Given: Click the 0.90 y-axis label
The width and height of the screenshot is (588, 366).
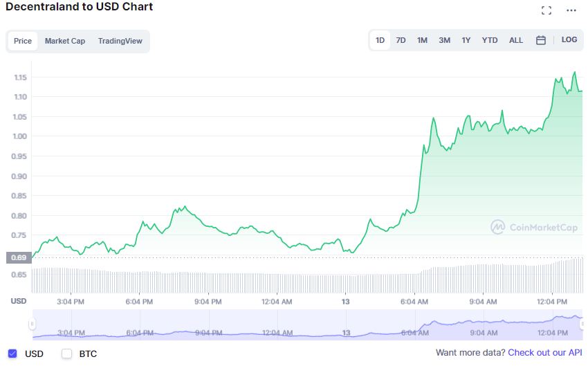Looking at the screenshot, I should coord(19,176).
